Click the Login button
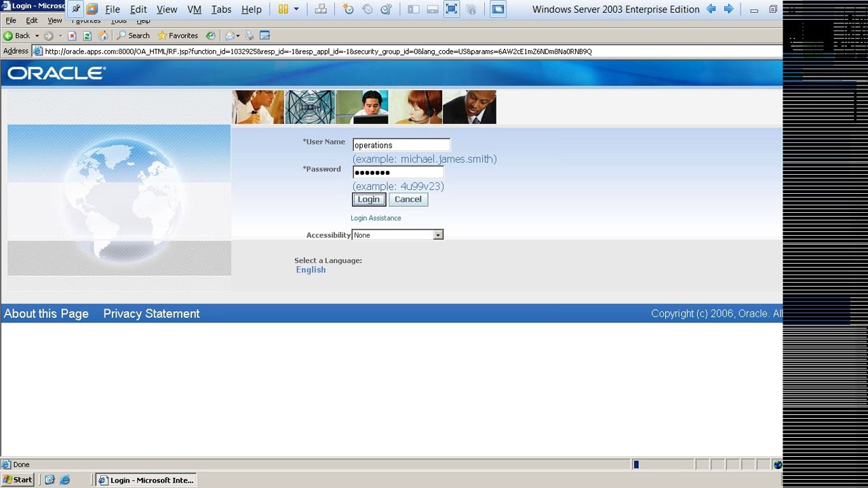Viewport: 868px width, 488px height. click(369, 199)
